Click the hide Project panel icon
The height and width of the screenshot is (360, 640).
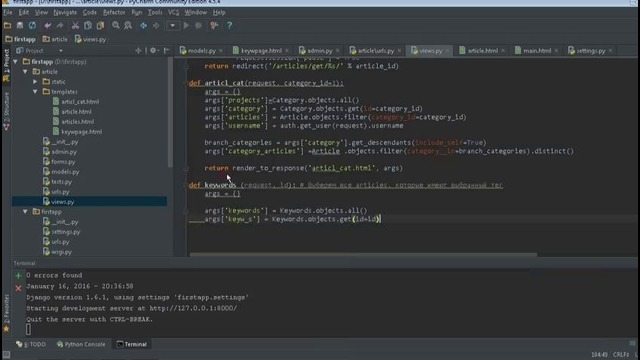pos(167,51)
